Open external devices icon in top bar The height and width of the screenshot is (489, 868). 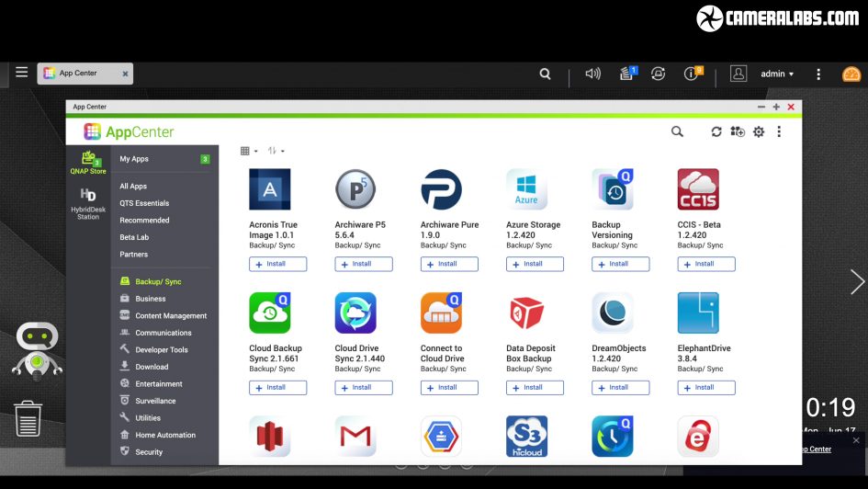659,74
